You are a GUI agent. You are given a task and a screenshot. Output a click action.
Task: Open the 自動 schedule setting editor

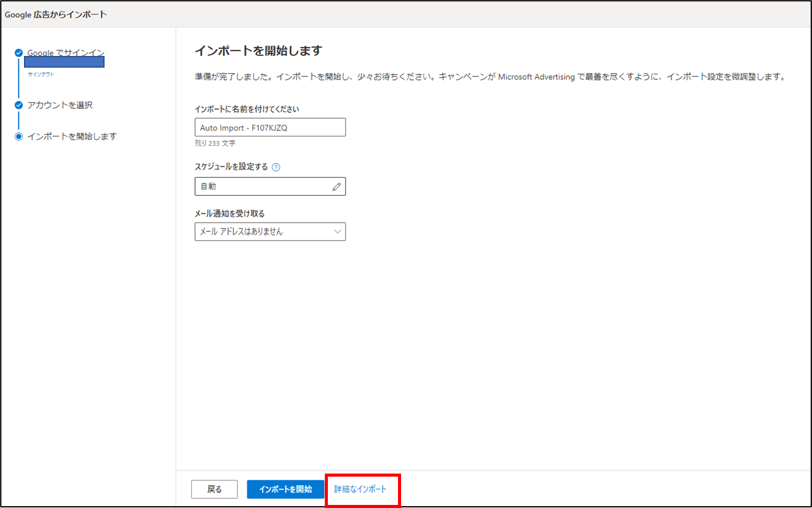click(270, 186)
